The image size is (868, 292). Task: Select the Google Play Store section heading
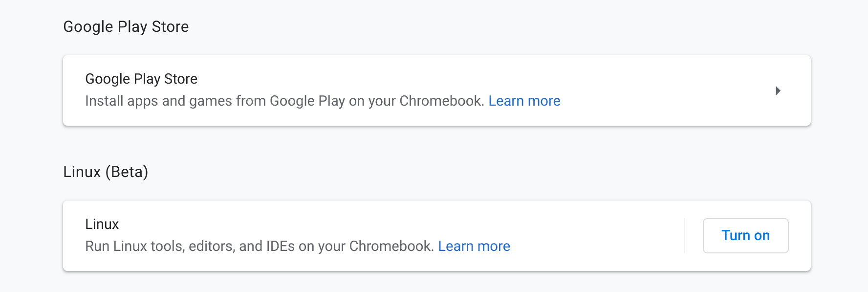(126, 26)
